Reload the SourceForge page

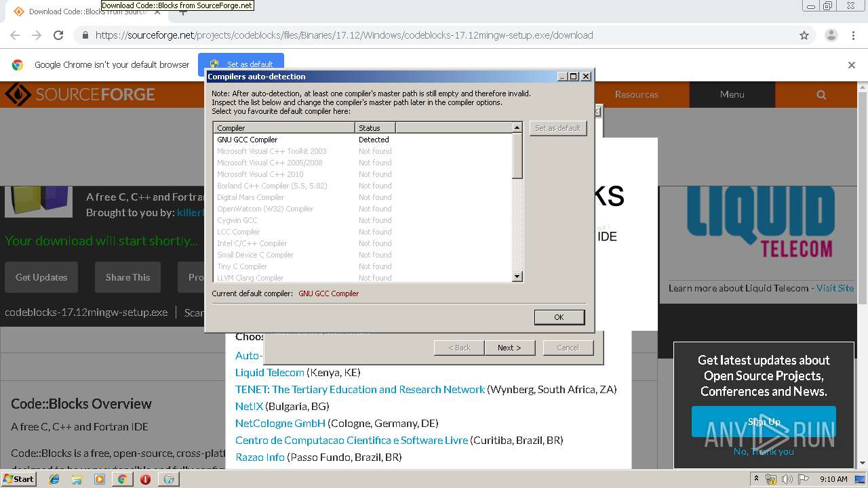[58, 35]
